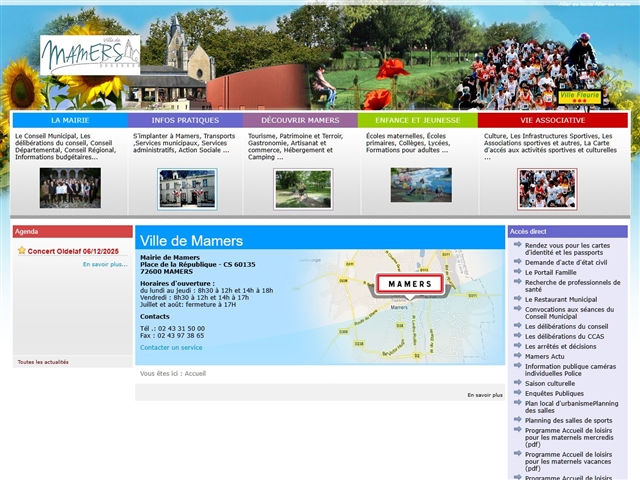640x480 pixels.
Task: Open Les délibérations du conseil link
Action: tap(567, 327)
